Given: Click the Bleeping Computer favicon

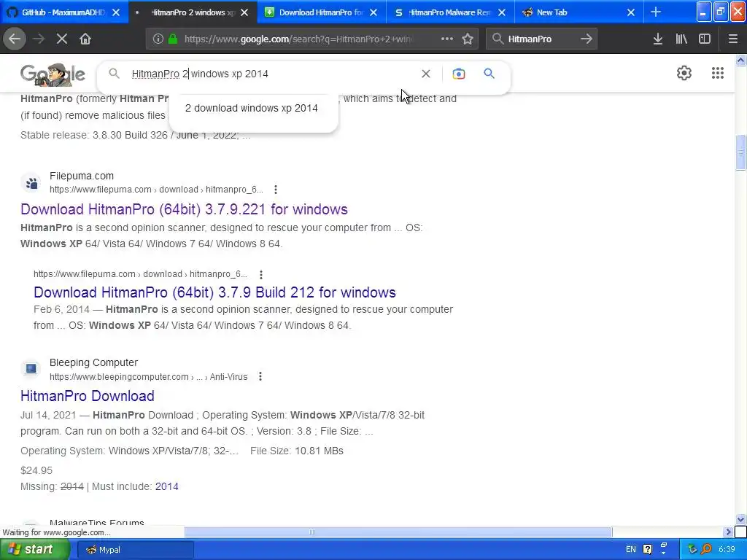Looking at the screenshot, I should click(31, 369).
